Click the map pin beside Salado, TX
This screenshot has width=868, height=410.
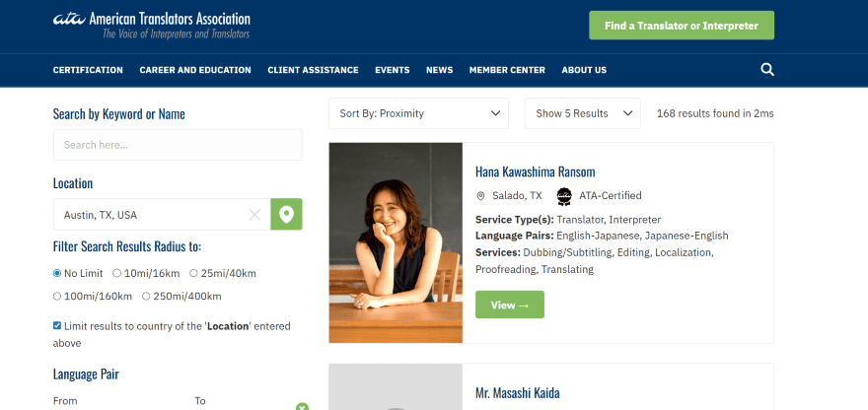480,196
